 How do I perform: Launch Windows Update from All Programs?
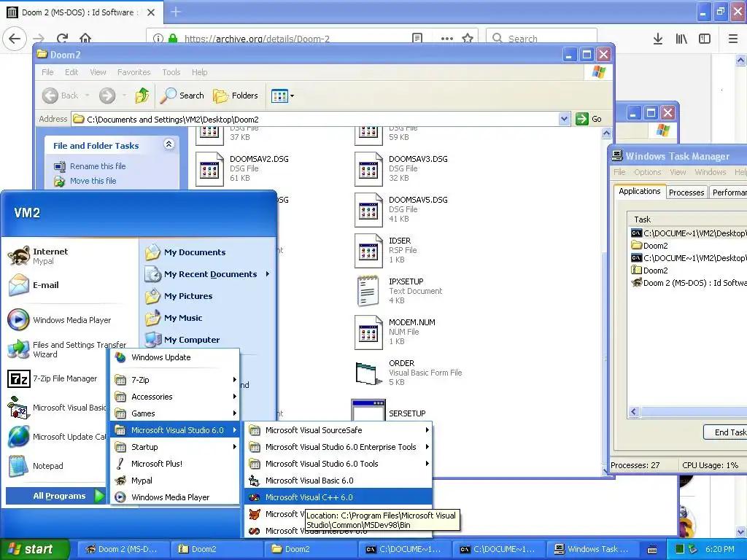coord(175,357)
